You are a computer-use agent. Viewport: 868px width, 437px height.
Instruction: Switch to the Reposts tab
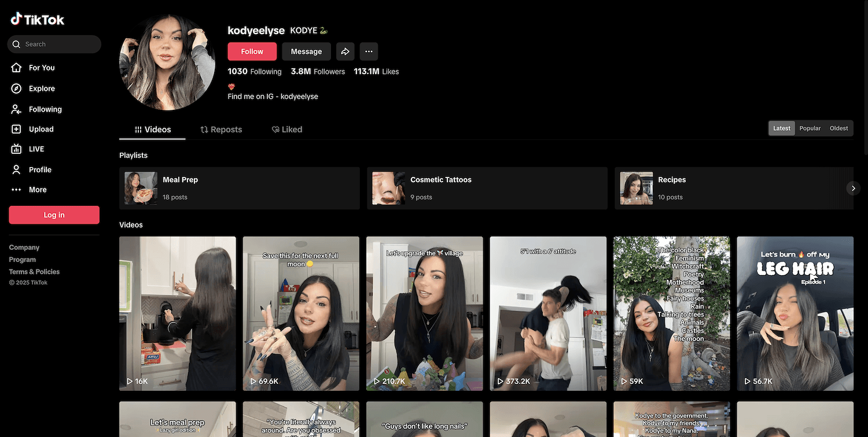click(221, 129)
